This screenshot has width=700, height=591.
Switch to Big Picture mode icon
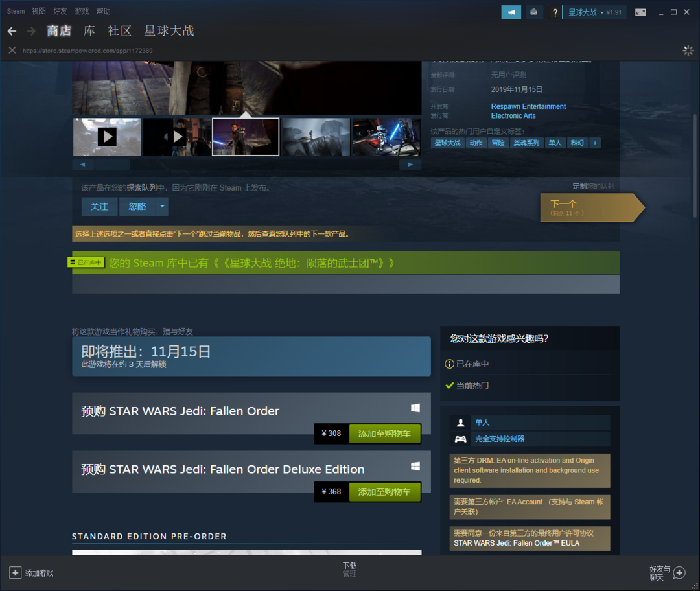pos(640,12)
